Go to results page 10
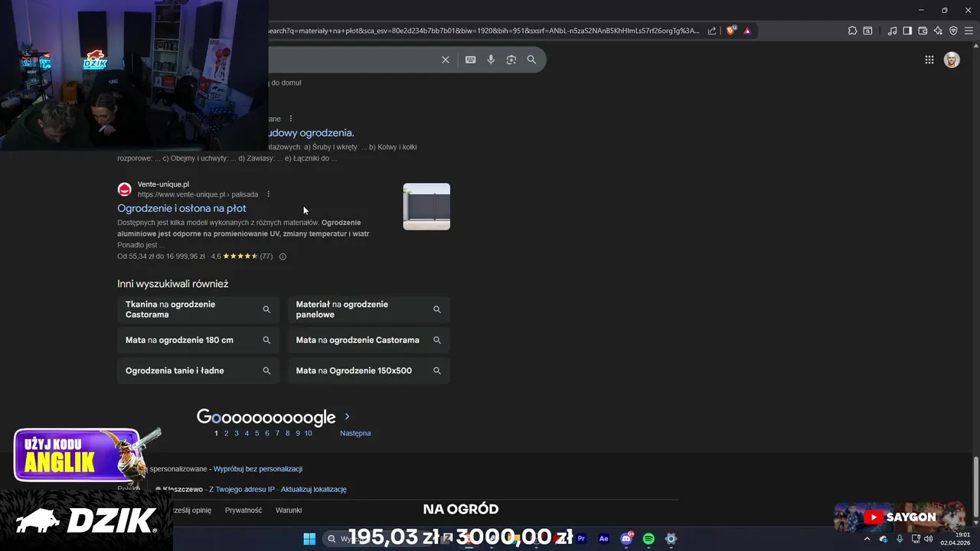980x551 pixels. (x=308, y=433)
